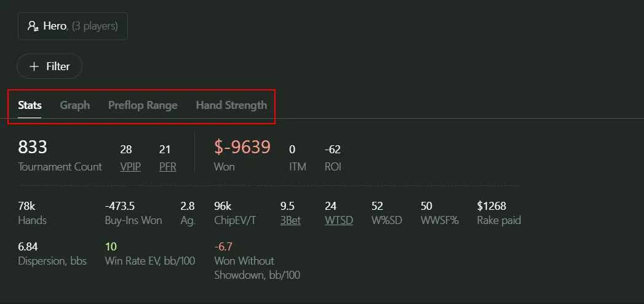Viewport: 644px width, 304px height.
Task: Show the Hand Strength tab
Action: [231, 105]
